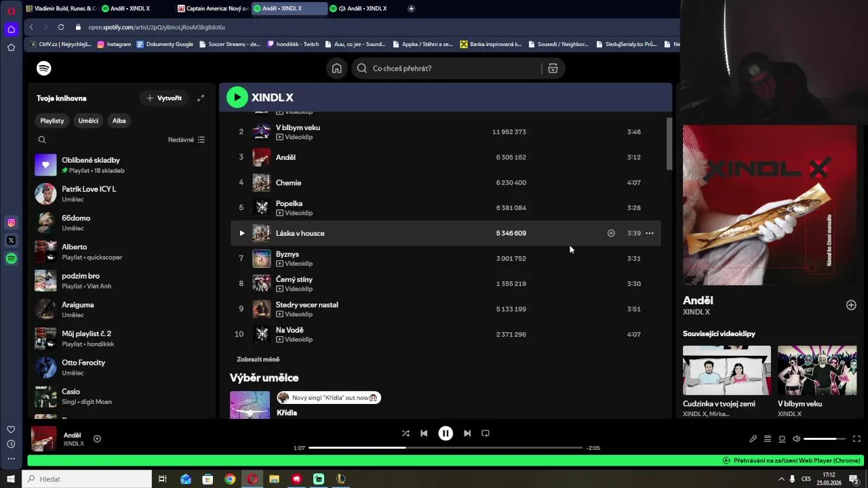Click Zobrazit méně link
The height and width of the screenshot is (488, 868).
[x=258, y=359]
